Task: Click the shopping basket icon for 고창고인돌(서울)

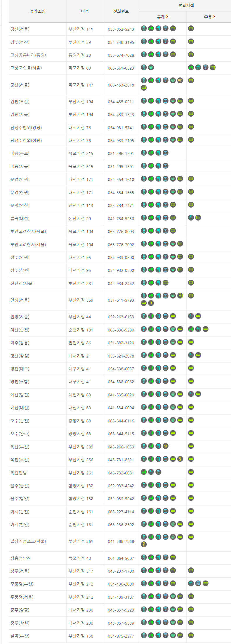Action: pyautogui.click(x=151, y=68)
